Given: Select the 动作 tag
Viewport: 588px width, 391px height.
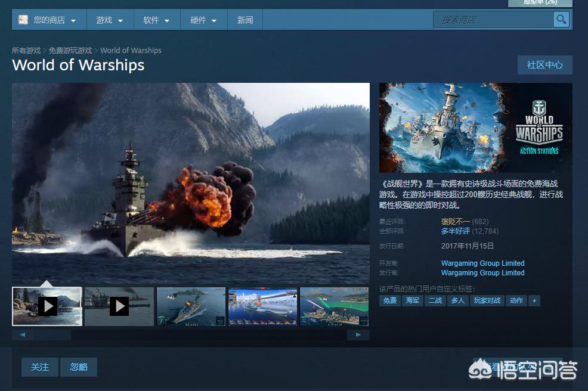Looking at the screenshot, I should [x=516, y=300].
